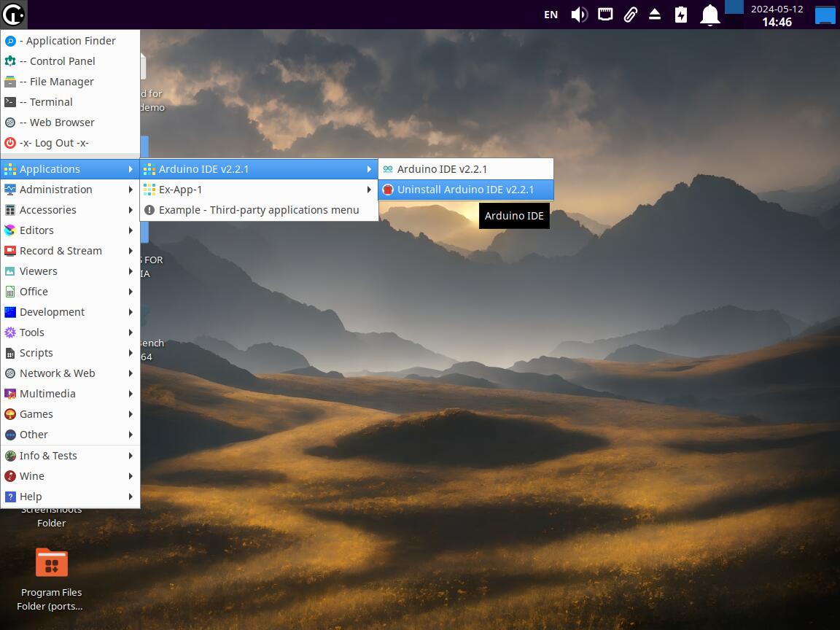
Task: Open the Games category
Action: pyautogui.click(x=70, y=414)
